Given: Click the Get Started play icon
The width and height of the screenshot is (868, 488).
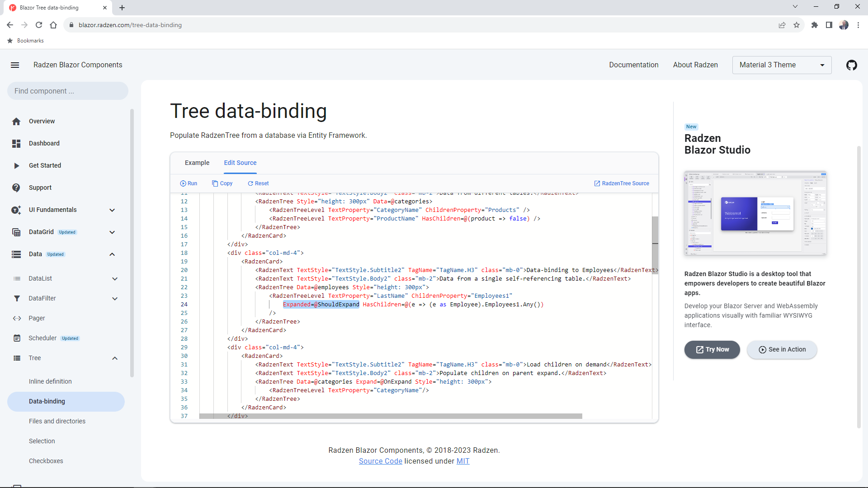Looking at the screenshot, I should [x=16, y=165].
